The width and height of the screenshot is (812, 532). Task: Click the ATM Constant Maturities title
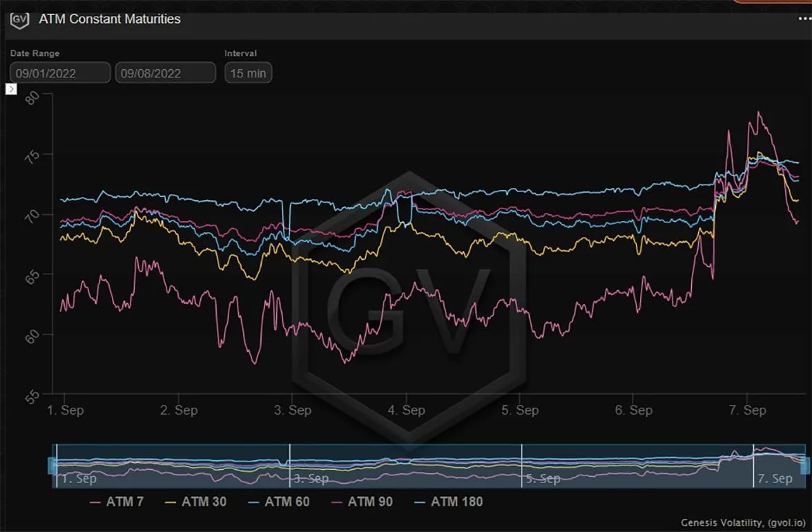point(110,19)
